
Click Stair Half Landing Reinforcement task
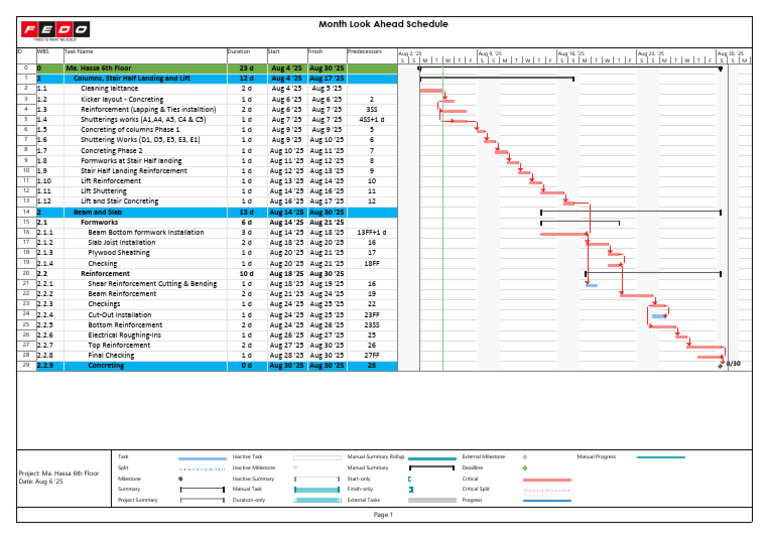point(134,171)
